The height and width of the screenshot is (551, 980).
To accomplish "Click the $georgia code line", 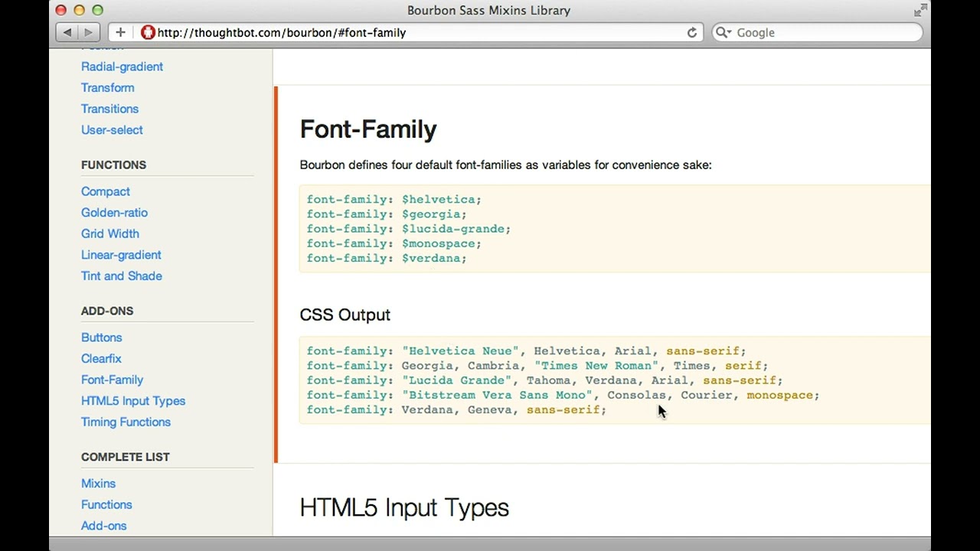I will (387, 214).
